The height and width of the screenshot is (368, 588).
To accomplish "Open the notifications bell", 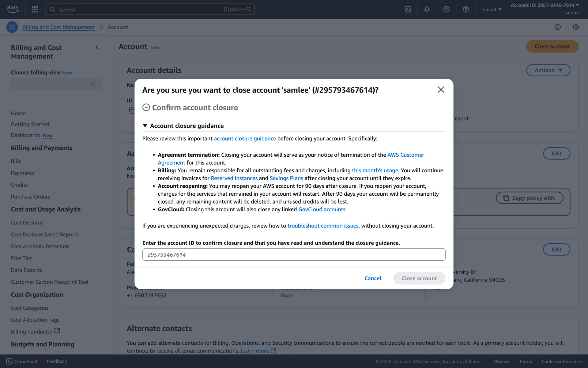I will tap(427, 9).
